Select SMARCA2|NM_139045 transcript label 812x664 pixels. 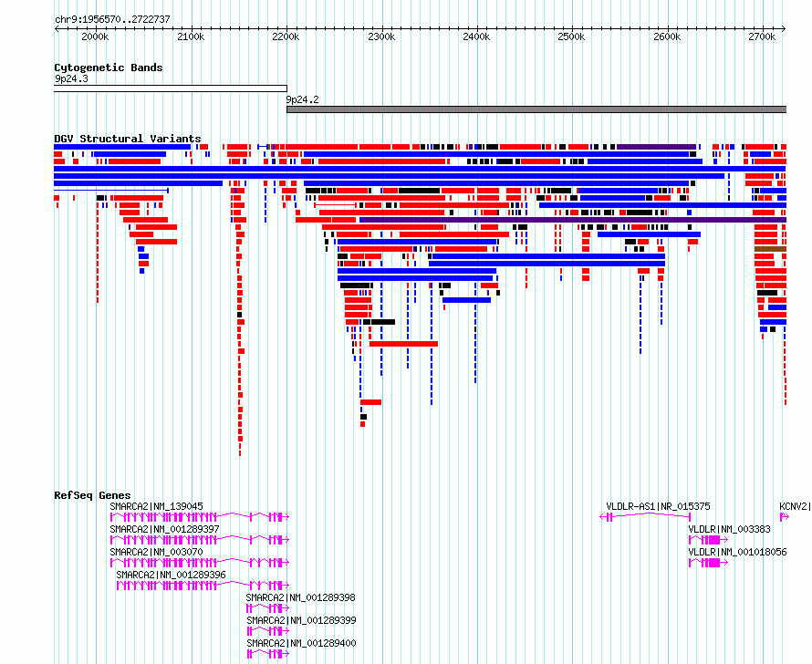pyautogui.click(x=156, y=506)
